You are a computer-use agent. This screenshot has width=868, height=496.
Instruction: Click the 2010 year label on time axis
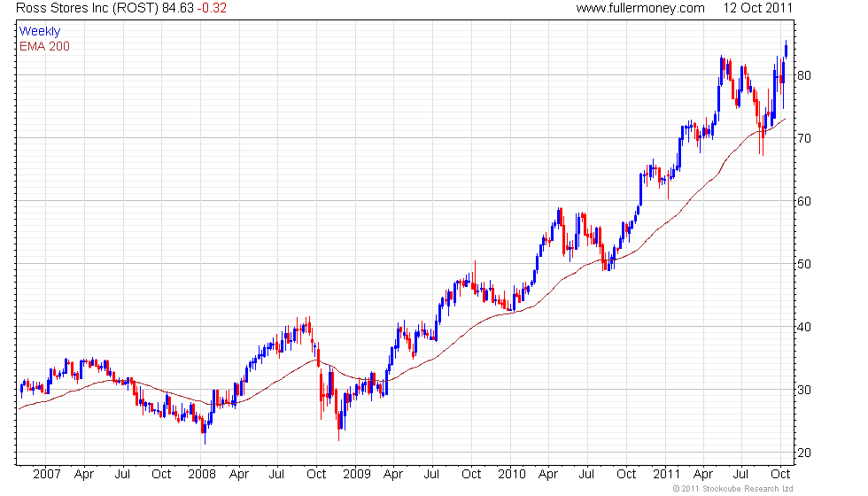[512, 475]
